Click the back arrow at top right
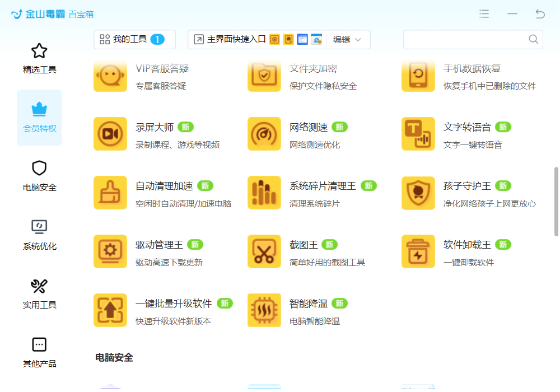The width and height of the screenshot is (560, 392). point(540,14)
